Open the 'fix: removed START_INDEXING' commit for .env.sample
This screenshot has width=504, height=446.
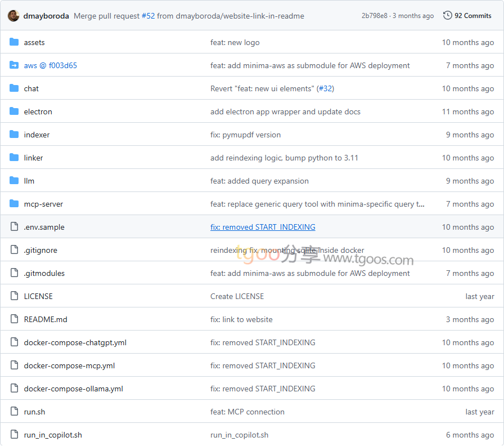coord(263,227)
